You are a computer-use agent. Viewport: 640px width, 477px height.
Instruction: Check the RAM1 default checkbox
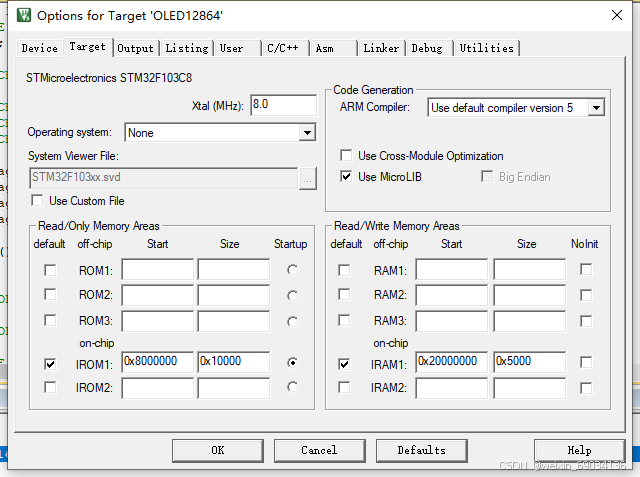(x=344, y=270)
